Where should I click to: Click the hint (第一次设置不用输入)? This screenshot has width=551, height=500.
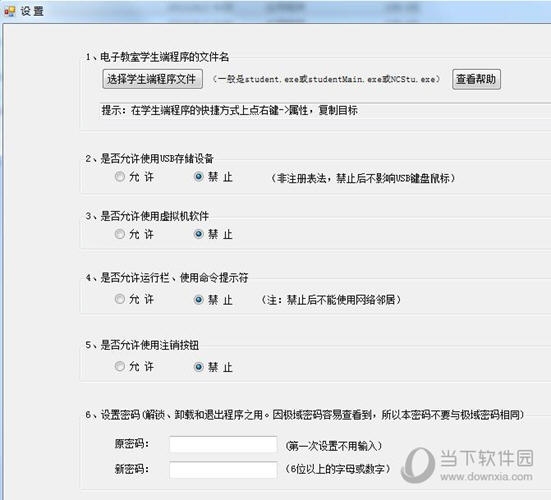pos(333,446)
